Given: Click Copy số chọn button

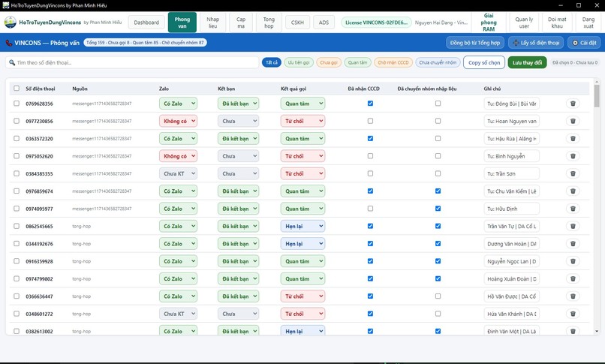Looking at the screenshot, I should click(x=484, y=62).
